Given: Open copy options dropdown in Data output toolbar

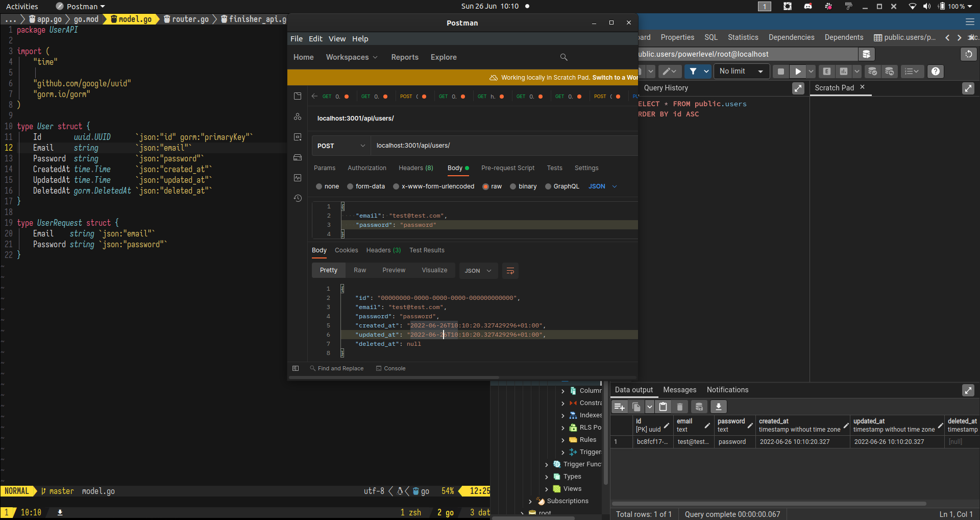Looking at the screenshot, I should [x=649, y=407].
